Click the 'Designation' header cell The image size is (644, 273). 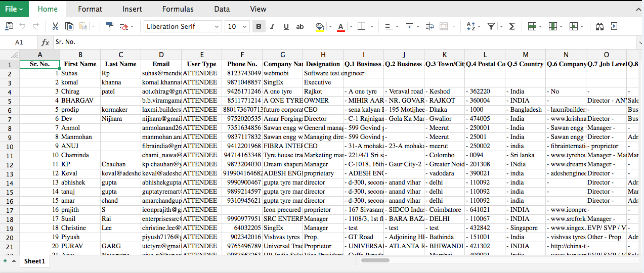pyautogui.click(x=323, y=64)
